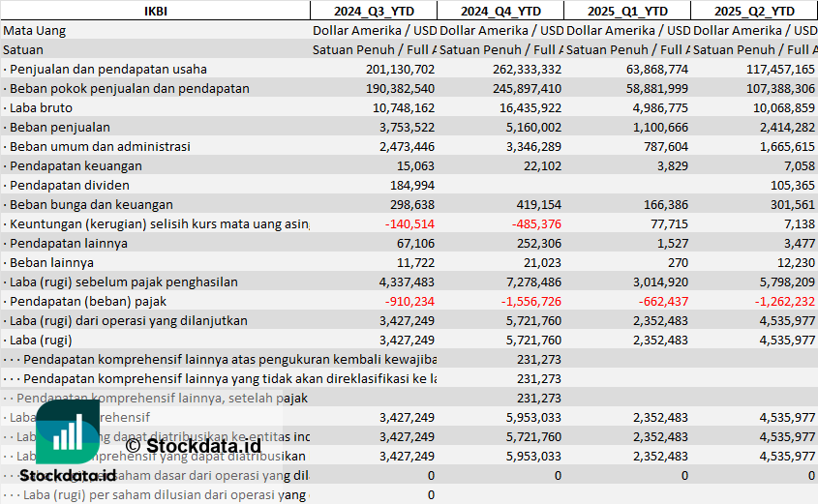
Task: Select the IKBI header cell
Action: (x=156, y=11)
